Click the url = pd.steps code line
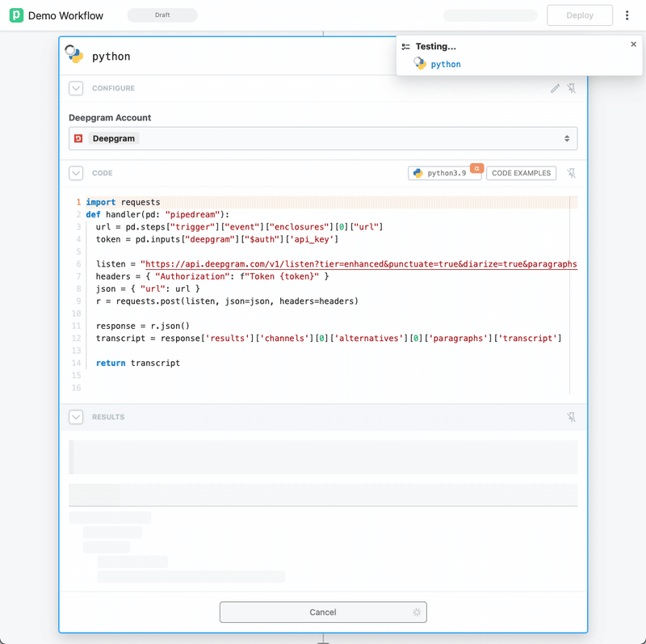This screenshot has width=646, height=644. (239, 227)
